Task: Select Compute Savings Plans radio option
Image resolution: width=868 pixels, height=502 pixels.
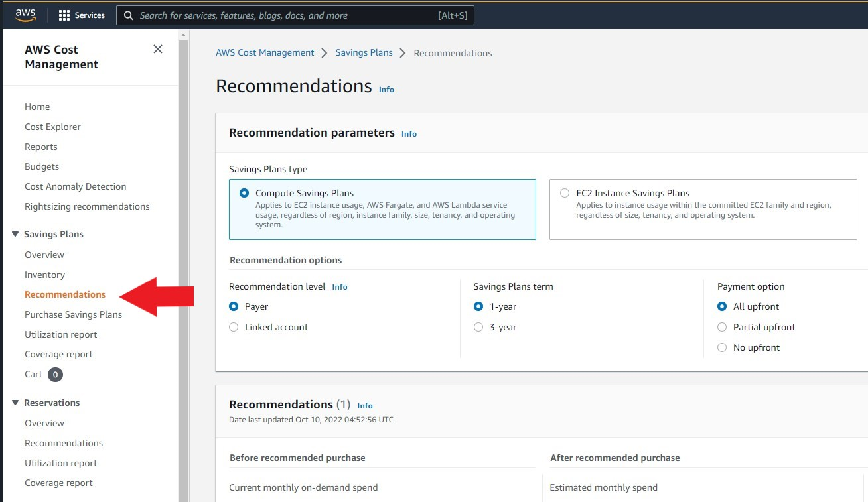Action: pos(244,193)
